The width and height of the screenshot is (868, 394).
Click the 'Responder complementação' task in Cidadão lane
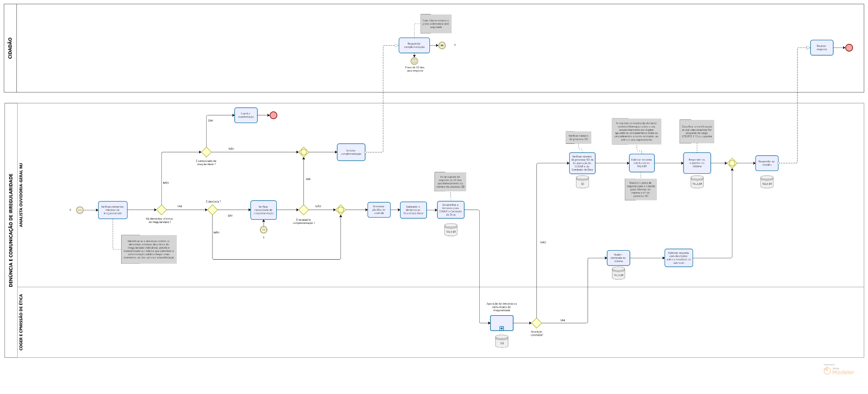(414, 45)
